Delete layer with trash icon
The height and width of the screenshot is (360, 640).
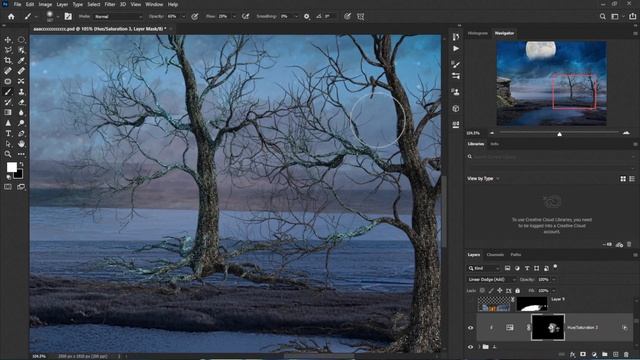[x=626, y=355]
